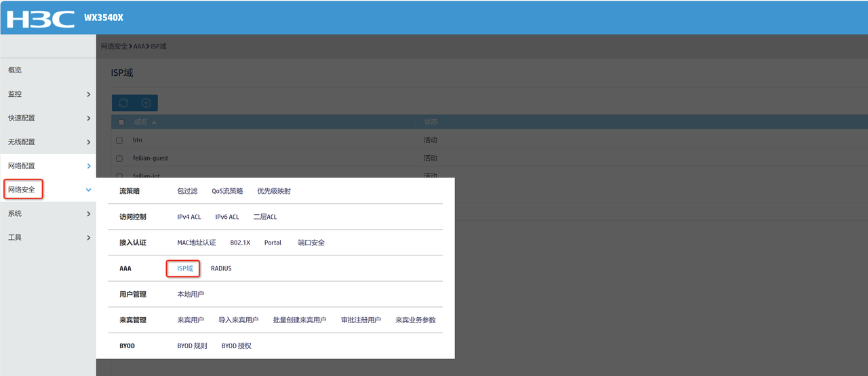Select 二层ACL under 访问控制

(x=265, y=217)
